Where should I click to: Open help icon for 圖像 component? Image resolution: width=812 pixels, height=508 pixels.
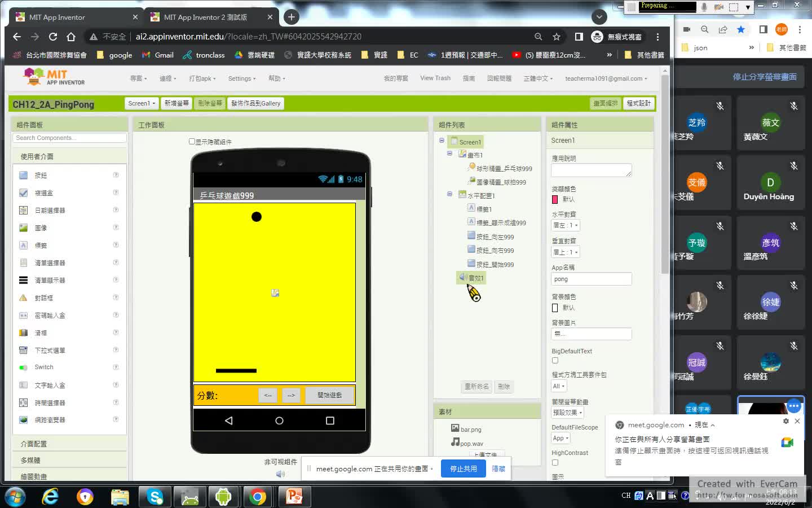pyautogui.click(x=116, y=227)
